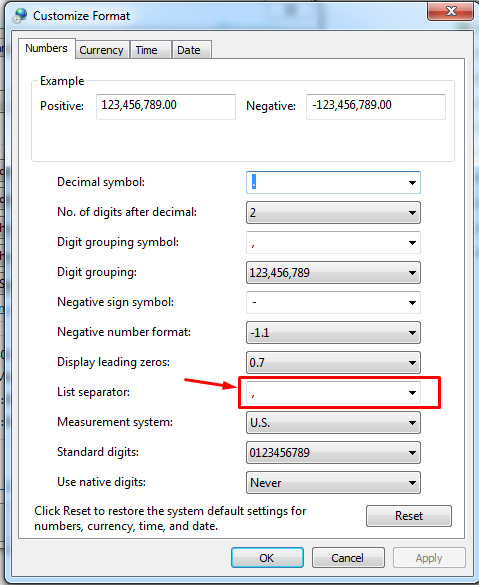Click the 'Display leading zeros:' label
The height and width of the screenshot is (585, 479).
click(113, 362)
